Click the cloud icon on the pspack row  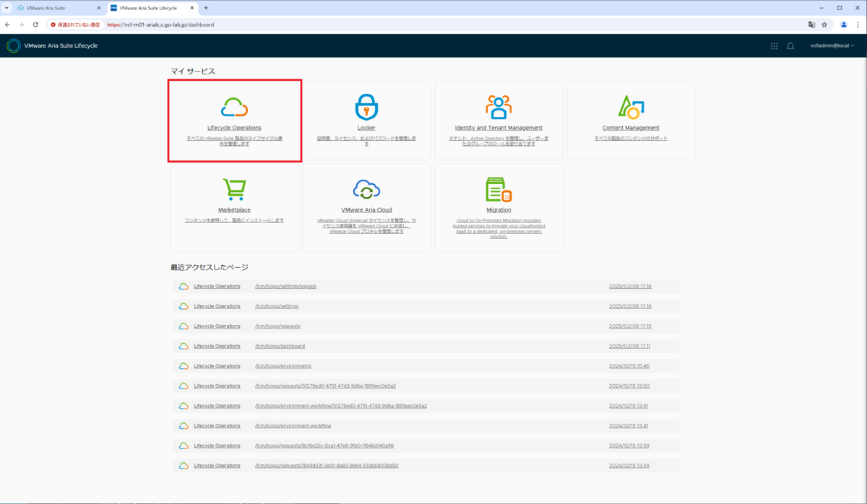point(184,287)
